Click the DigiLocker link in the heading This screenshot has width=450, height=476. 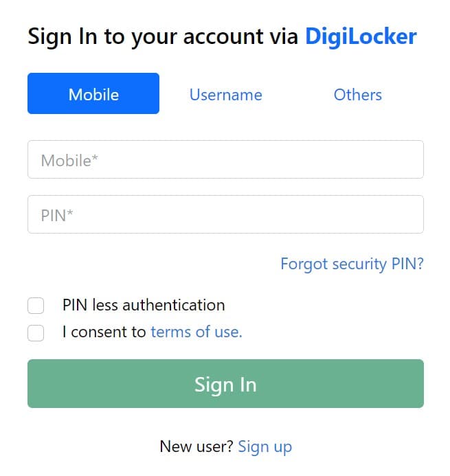pos(361,36)
